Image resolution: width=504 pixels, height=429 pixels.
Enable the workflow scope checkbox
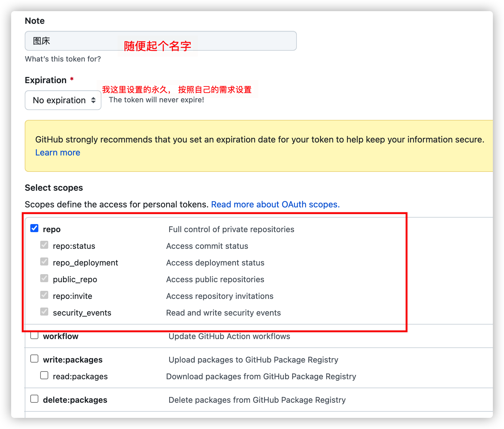click(34, 335)
